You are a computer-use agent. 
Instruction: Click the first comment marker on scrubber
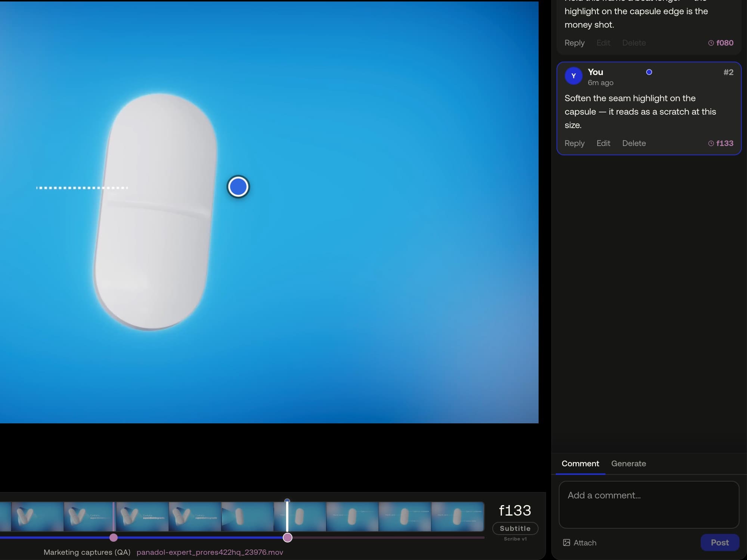(x=114, y=538)
